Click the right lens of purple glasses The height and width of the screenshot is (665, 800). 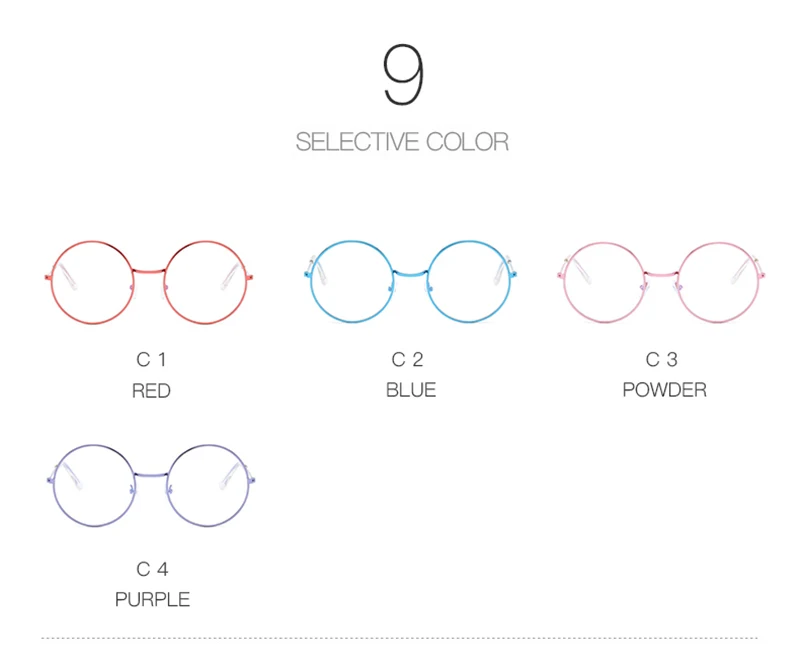(208, 485)
